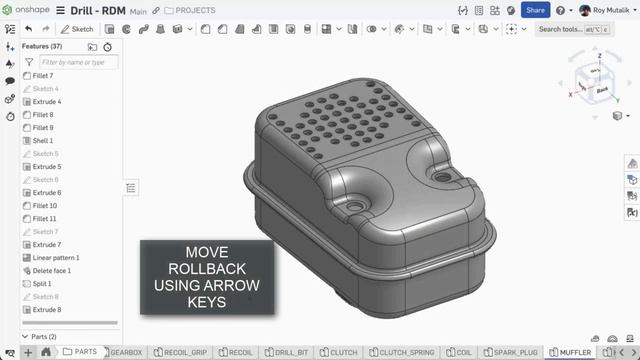Select the Extrude tool icon
This screenshot has height=360, width=640.
click(109, 29)
